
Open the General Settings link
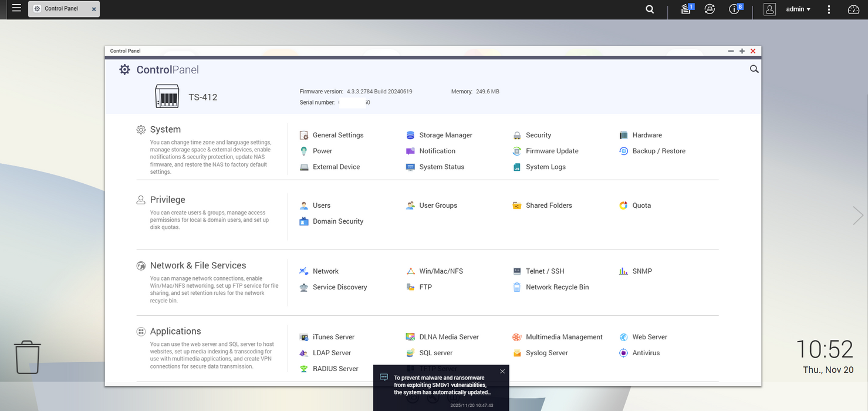pyautogui.click(x=337, y=135)
